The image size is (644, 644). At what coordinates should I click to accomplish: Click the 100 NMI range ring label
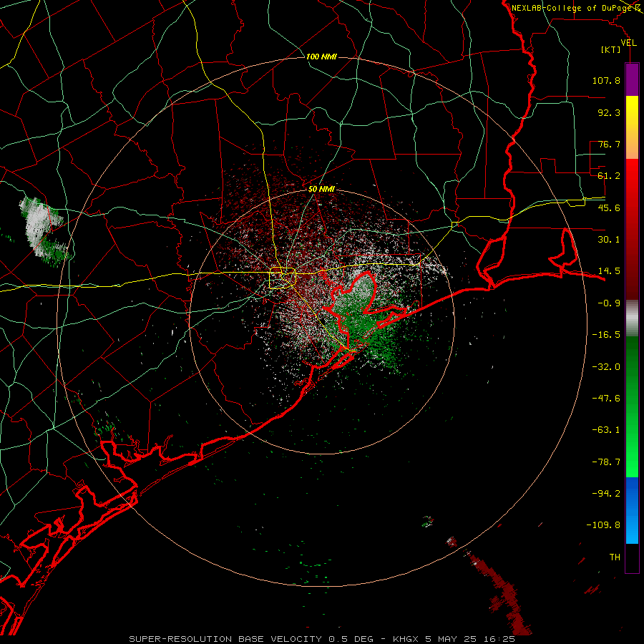click(x=321, y=57)
